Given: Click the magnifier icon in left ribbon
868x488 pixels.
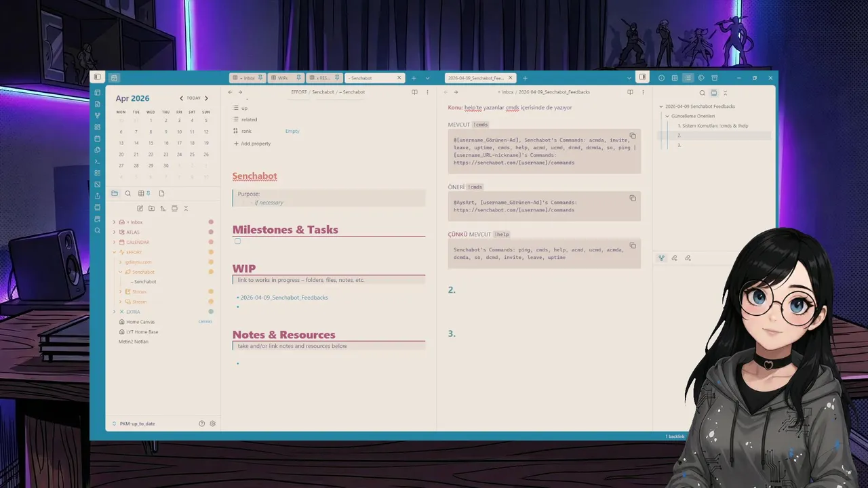Looking at the screenshot, I should pos(98,230).
